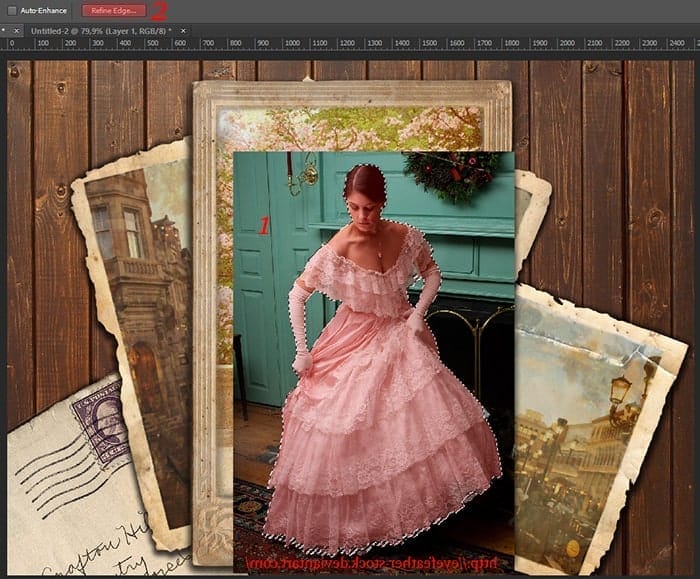Close the Untitled-2 document tab
The width and height of the screenshot is (700, 579).
(183, 31)
